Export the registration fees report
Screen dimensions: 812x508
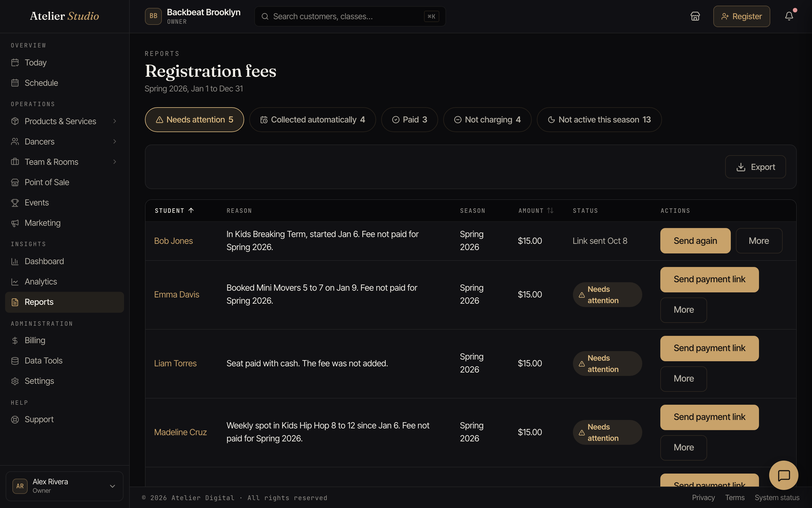coord(755,167)
